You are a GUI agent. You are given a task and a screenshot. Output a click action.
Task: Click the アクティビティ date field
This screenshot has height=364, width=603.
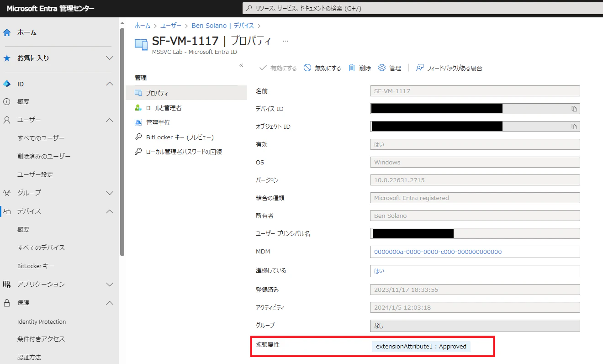pyautogui.click(x=475, y=307)
